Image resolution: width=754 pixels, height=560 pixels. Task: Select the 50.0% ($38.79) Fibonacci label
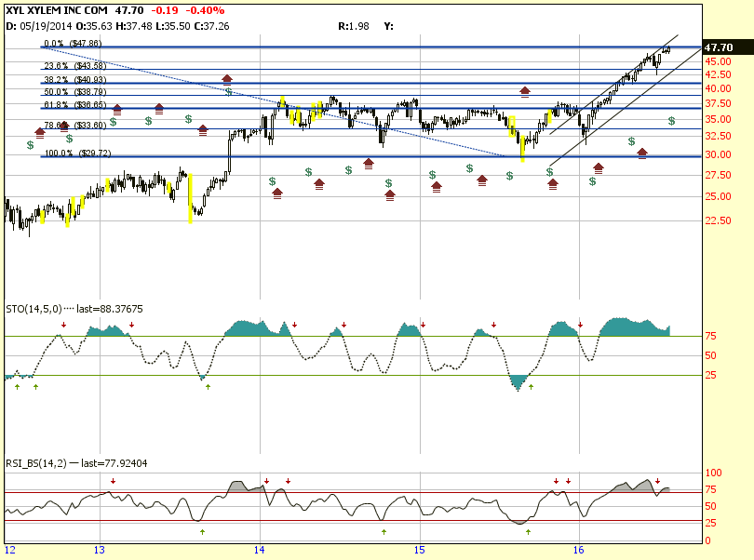[x=75, y=91]
